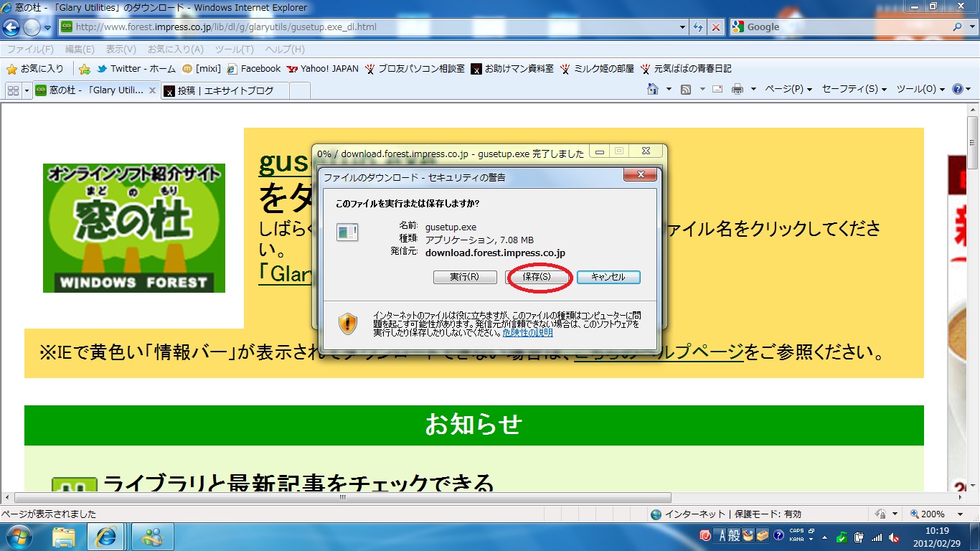Switch to the 投稿 | エキサイトブログ tab

click(225, 90)
